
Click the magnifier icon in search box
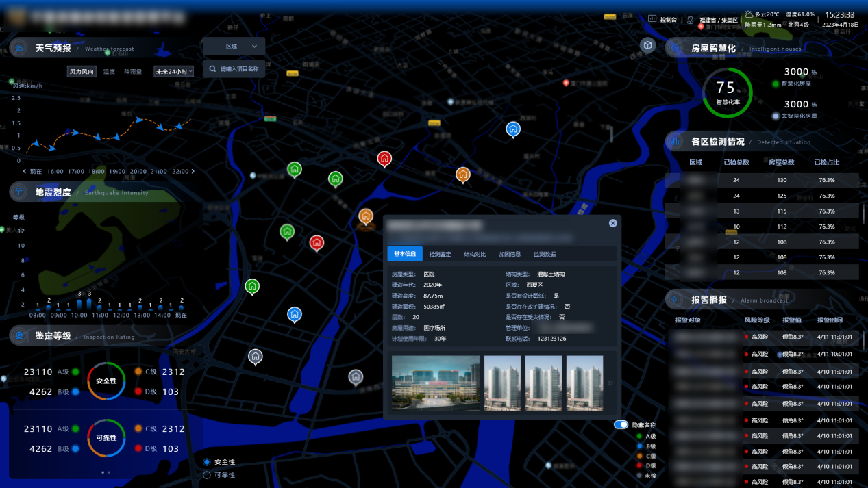213,69
